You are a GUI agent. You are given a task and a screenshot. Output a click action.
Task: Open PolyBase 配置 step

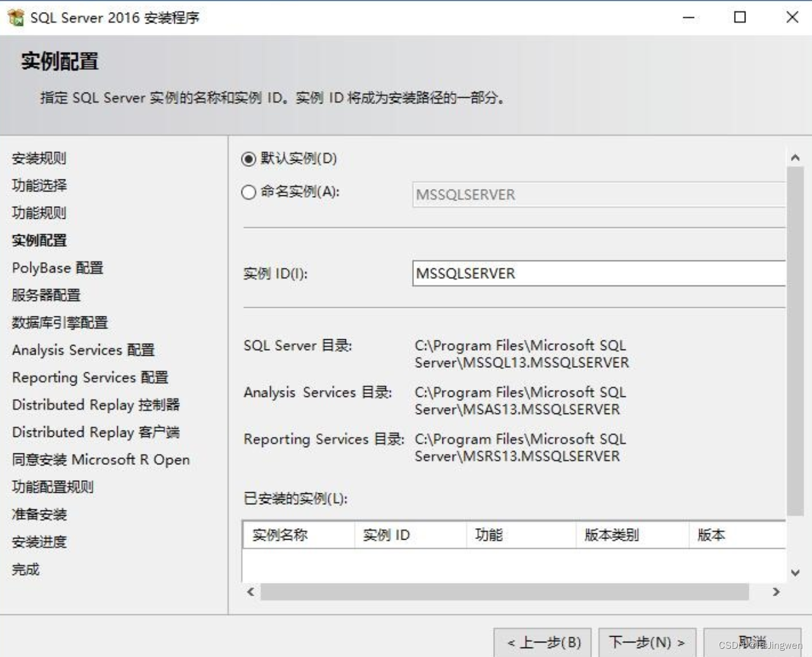tap(58, 268)
